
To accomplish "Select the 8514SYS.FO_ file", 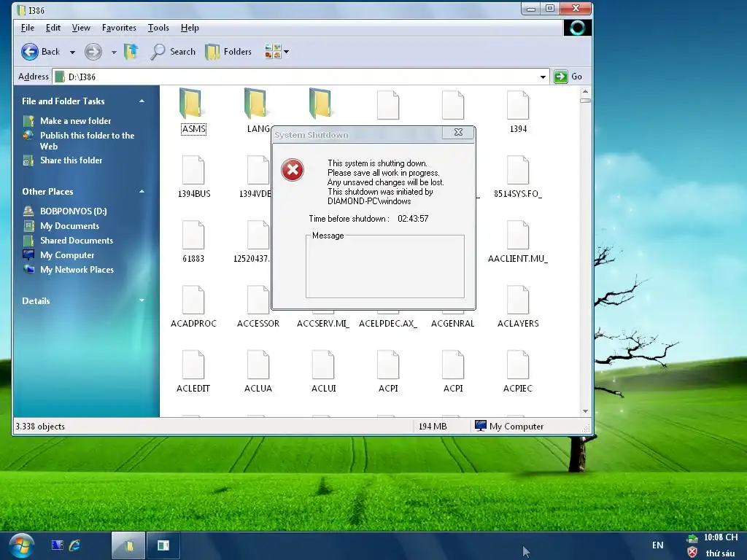I will [x=518, y=176].
